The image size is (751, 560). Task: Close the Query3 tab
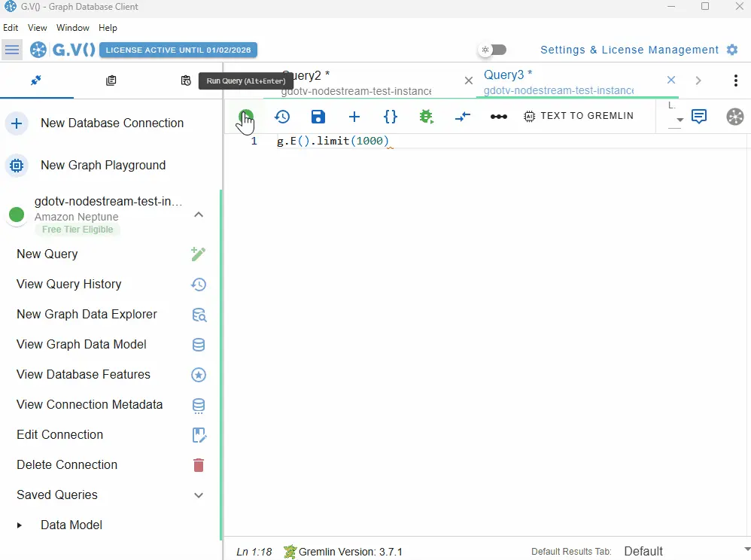[x=671, y=80]
